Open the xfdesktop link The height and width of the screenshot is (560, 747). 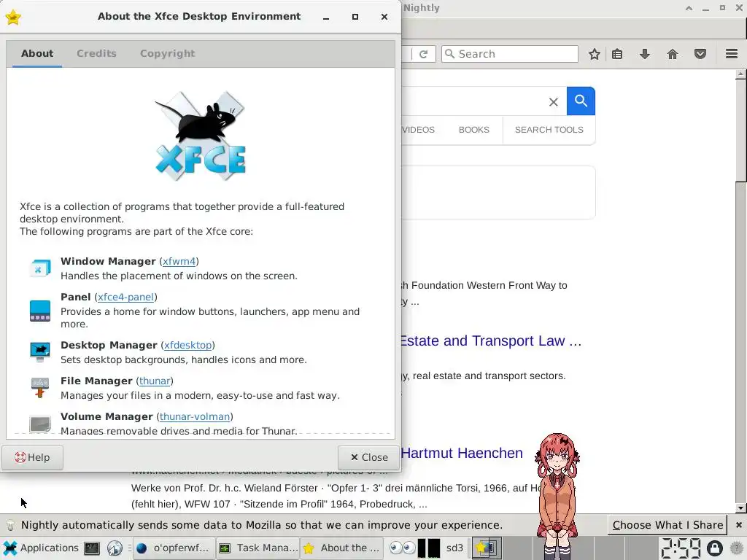[x=187, y=345]
